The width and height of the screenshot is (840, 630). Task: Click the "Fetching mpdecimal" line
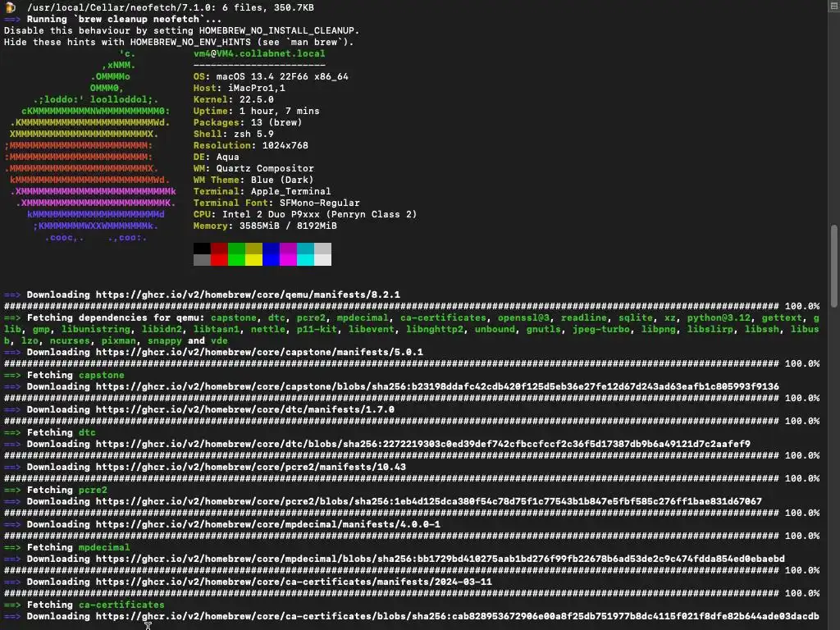pyautogui.click(x=67, y=547)
